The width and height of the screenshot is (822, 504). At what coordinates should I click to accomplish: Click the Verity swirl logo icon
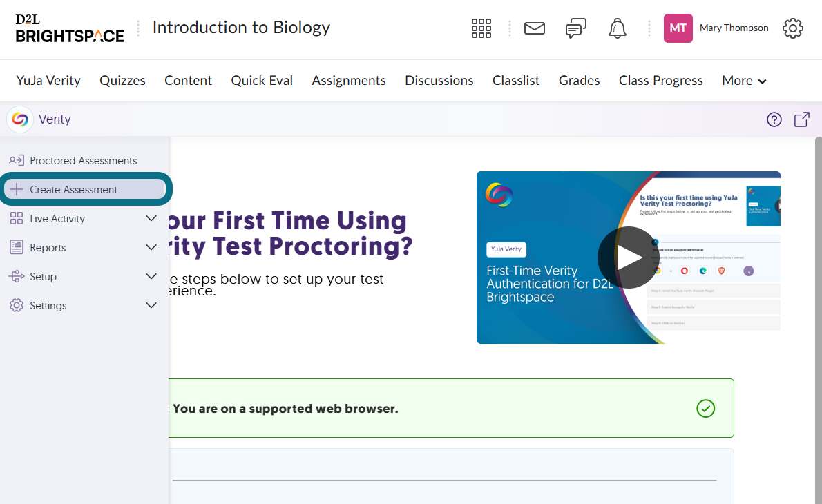coord(20,119)
